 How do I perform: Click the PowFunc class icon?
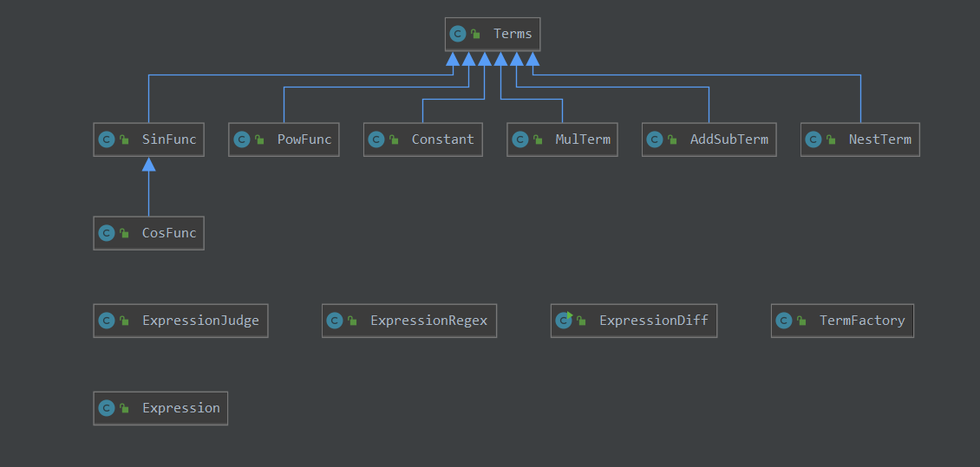[x=242, y=139]
